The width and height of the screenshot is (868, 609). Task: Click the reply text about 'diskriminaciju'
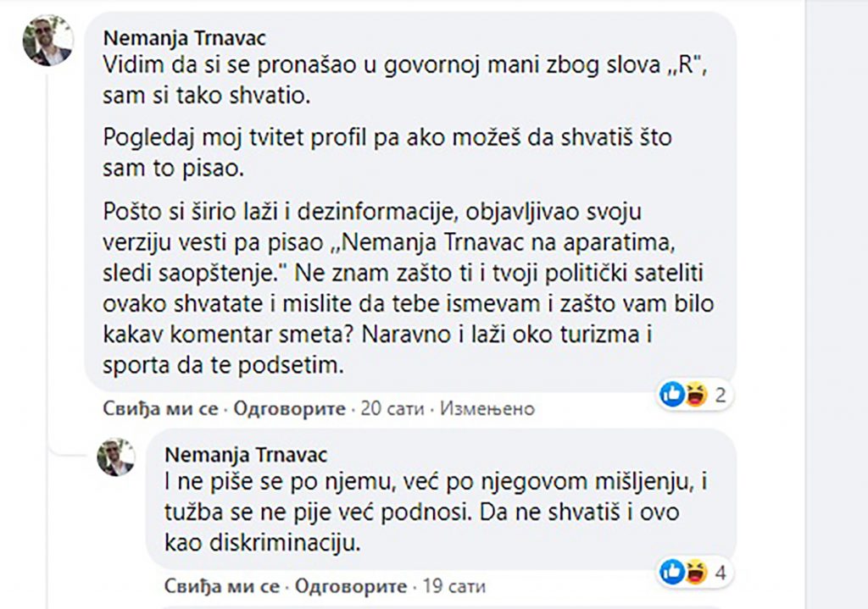pos(437,514)
